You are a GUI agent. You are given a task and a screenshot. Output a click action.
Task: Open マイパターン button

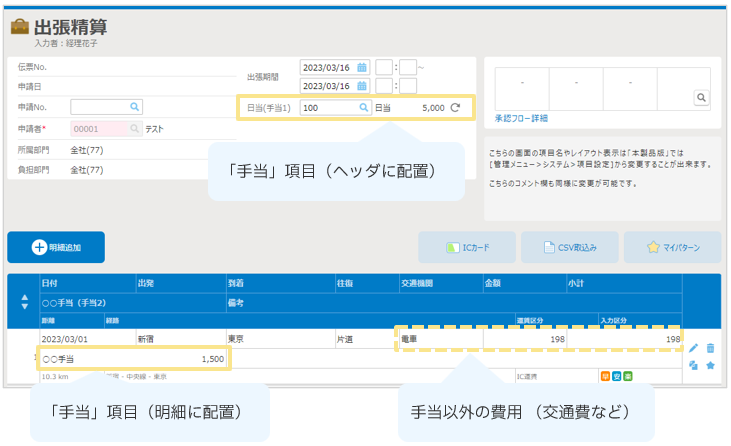[671, 246]
